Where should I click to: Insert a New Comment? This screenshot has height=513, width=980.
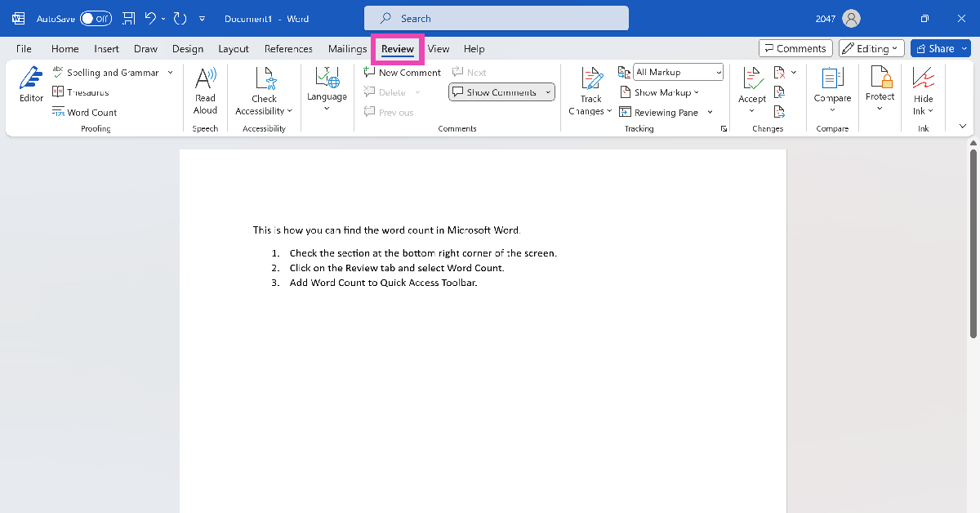click(402, 73)
